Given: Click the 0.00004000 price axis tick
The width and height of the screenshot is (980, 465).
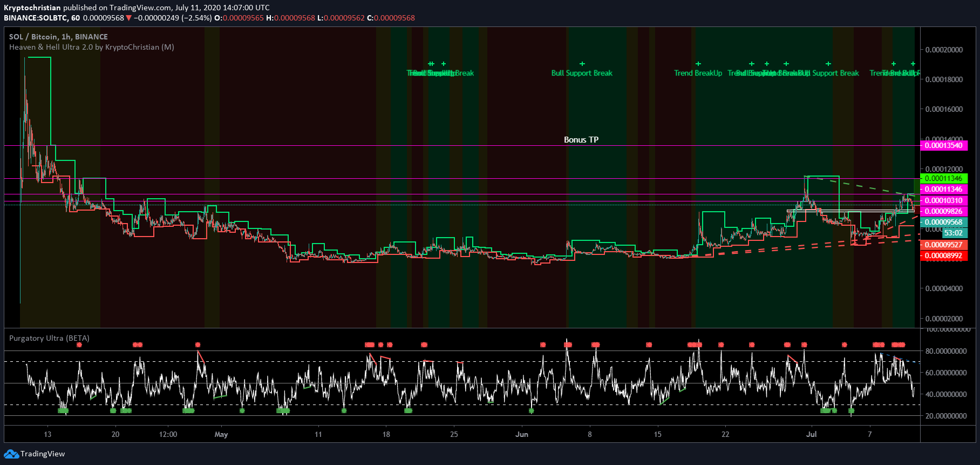Looking at the screenshot, I should [944, 288].
